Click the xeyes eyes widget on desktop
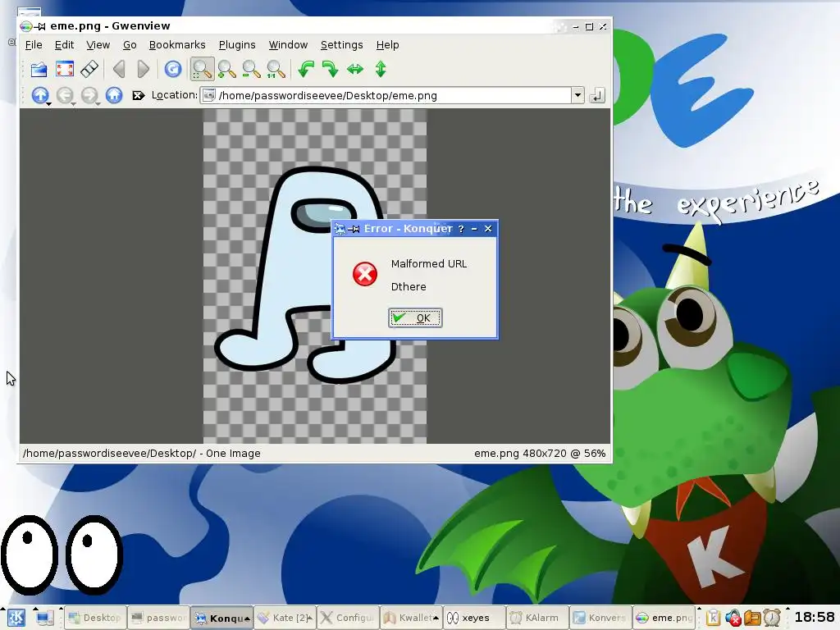 [62, 555]
